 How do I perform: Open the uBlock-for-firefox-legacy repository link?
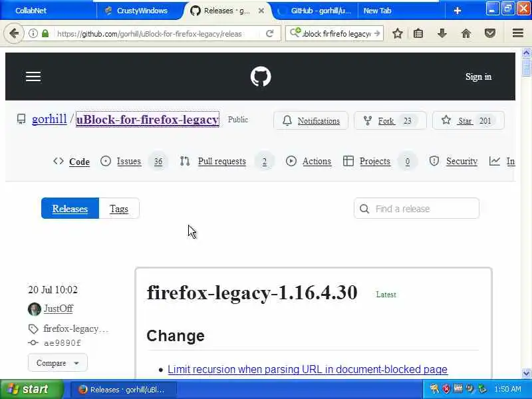(148, 120)
